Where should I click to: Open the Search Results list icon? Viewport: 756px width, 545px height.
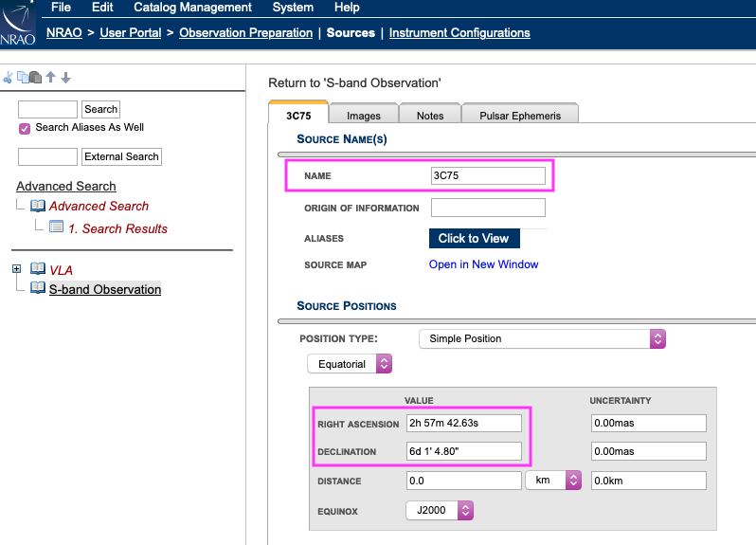tap(56, 228)
